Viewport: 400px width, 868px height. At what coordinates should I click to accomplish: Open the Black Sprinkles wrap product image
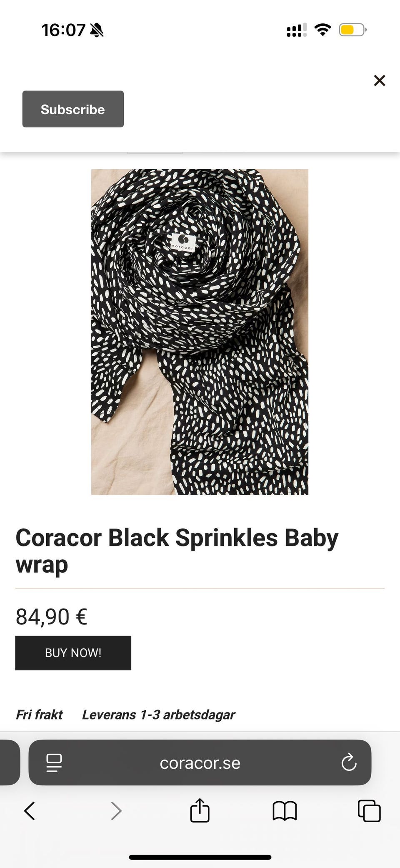click(200, 332)
